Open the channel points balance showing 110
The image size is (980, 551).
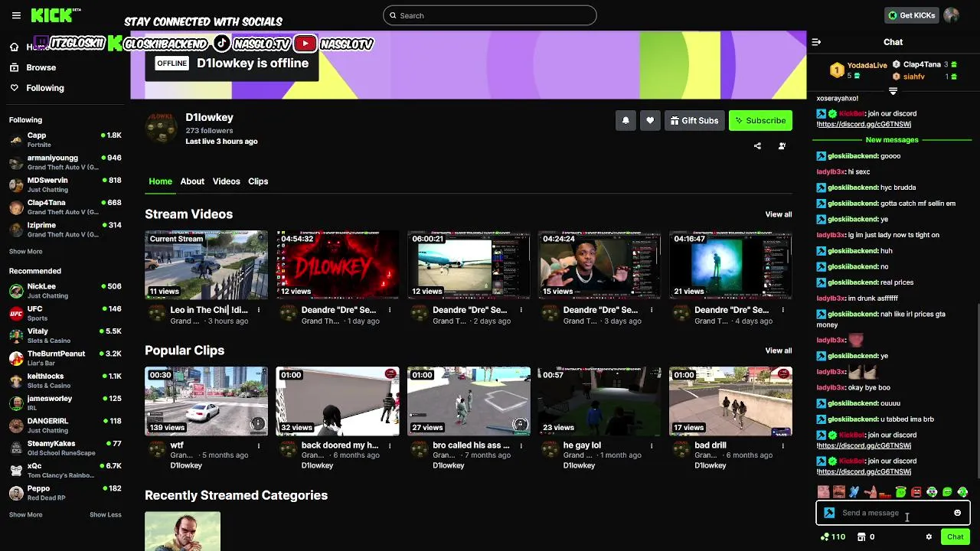coord(832,536)
